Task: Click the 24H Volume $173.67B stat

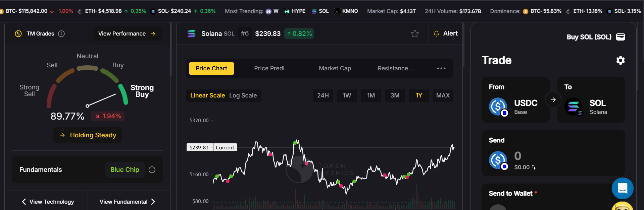Action: [x=453, y=11]
